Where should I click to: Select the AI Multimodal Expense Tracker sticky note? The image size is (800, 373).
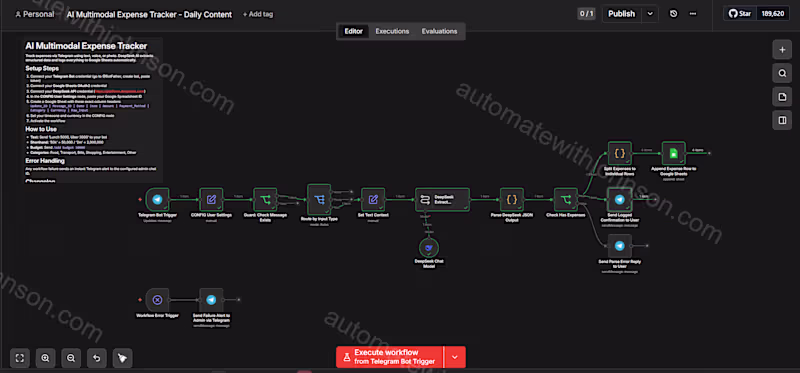pyautogui.click(x=93, y=110)
